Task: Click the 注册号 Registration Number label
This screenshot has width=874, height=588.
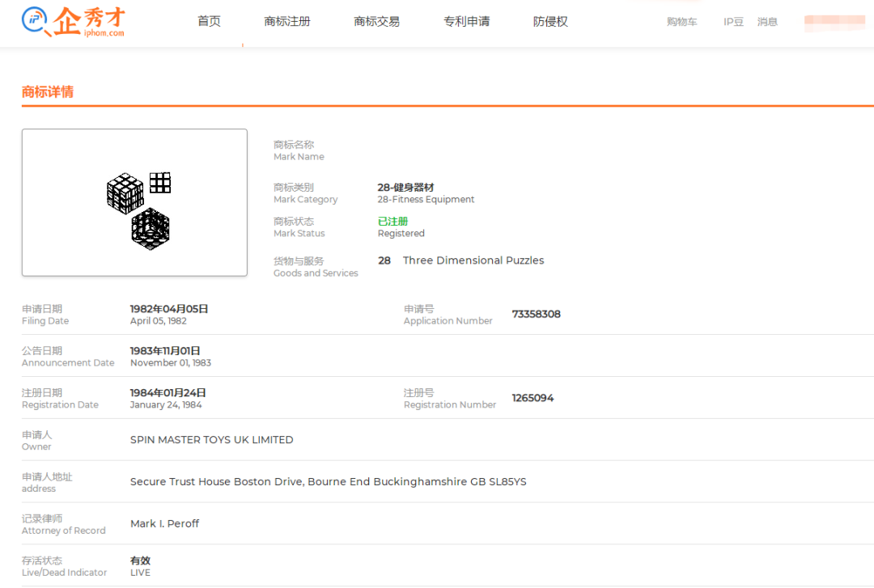Action: pyautogui.click(x=450, y=399)
